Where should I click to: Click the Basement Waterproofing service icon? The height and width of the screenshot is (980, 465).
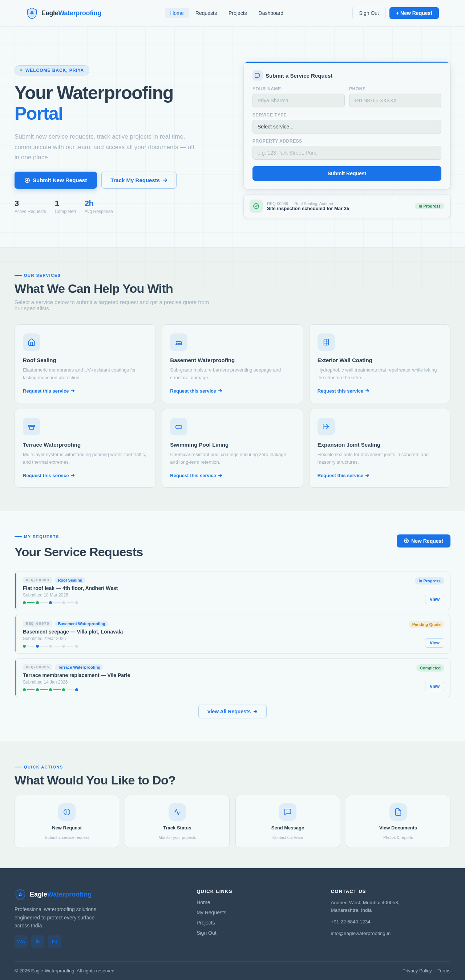point(179,342)
